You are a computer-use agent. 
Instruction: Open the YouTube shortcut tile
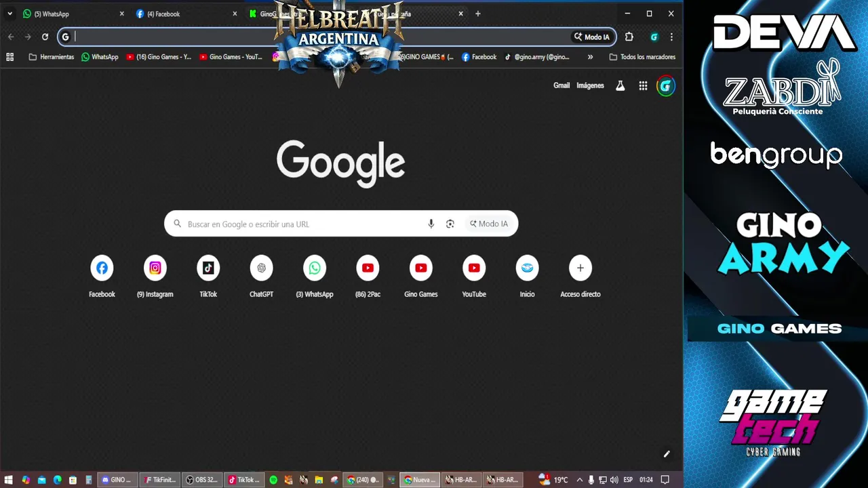click(x=474, y=277)
